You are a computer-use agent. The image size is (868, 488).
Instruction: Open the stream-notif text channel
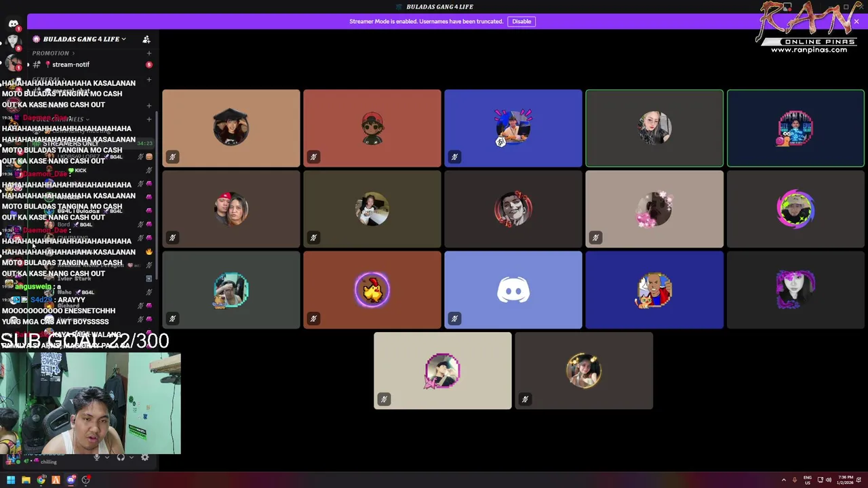click(x=90, y=64)
